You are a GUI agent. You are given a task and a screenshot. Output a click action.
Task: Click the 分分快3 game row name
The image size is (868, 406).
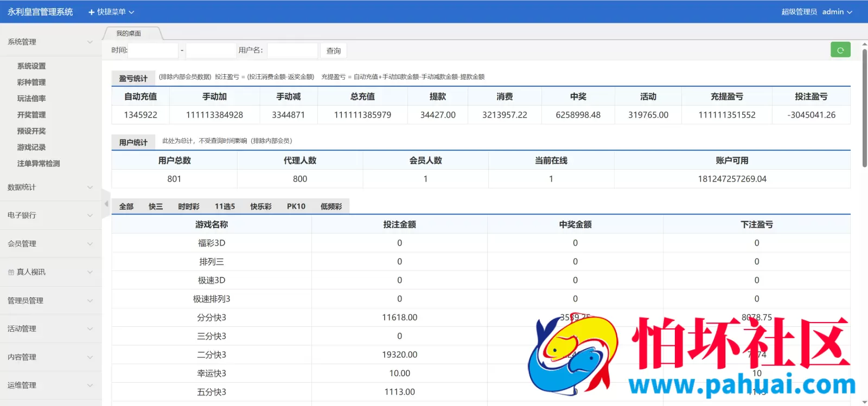coord(212,318)
